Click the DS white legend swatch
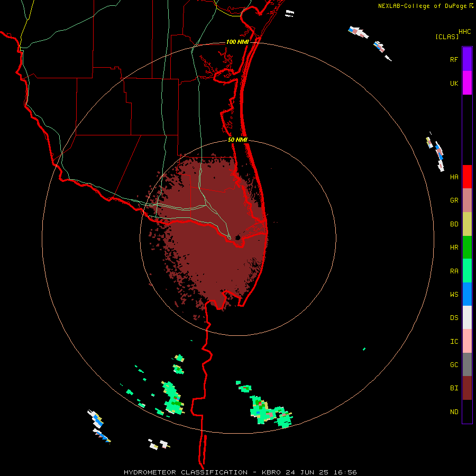The height and width of the screenshot is (476, 476). click(467, 317)
